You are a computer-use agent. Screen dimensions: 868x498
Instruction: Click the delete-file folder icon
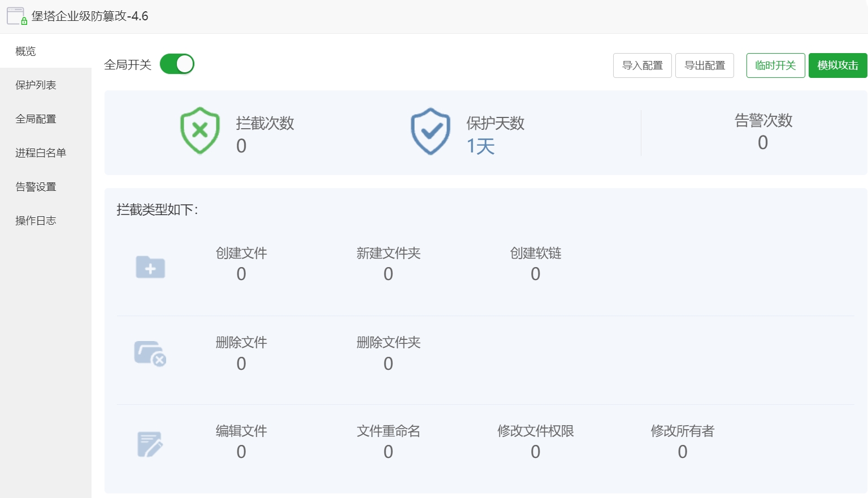[150, 353]
